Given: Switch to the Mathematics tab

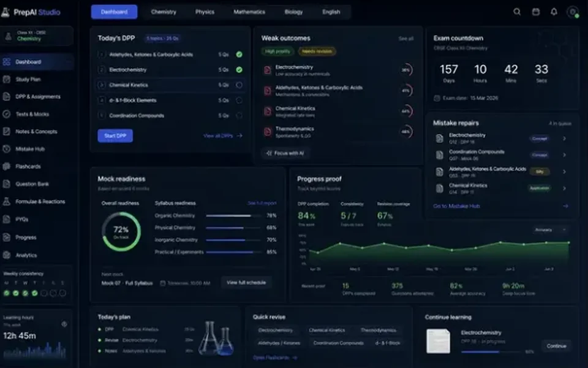Looking at the screenshot, I should pos(249,12).
